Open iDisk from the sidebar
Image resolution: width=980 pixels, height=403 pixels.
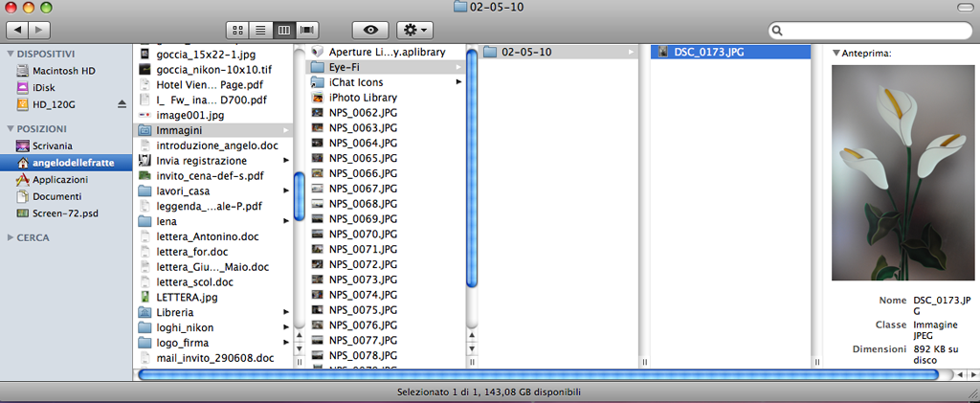point(44,87)
